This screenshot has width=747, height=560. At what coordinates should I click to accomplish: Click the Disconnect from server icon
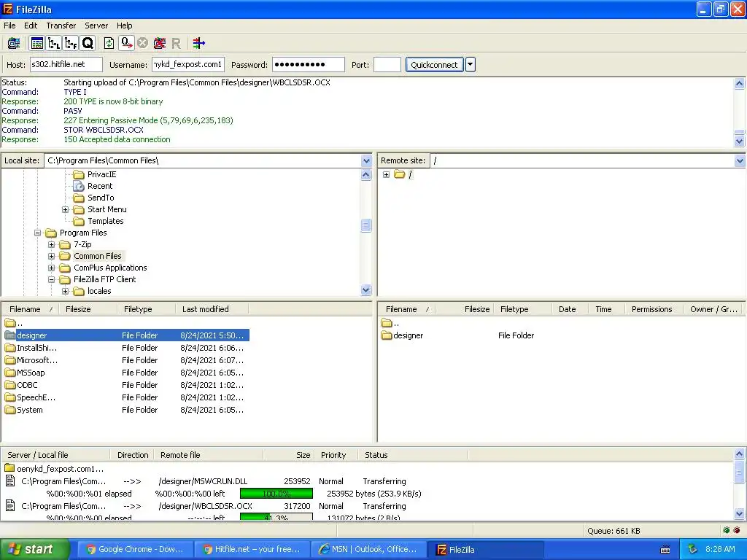(x=160, y=43)
